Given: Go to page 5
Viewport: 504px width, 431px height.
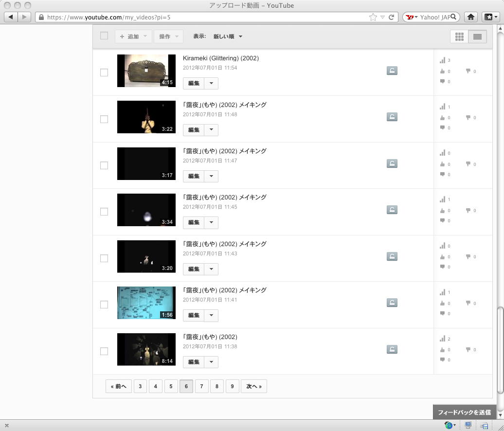Looking at the screenshot, I should [x=171, y=386].
